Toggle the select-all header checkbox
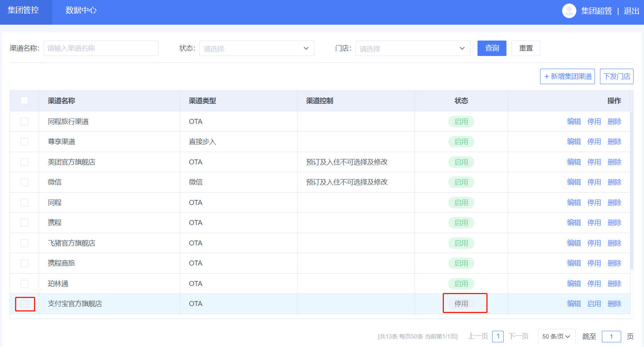The height and width of the screenshot is (347, 644). pyautogui.click(x=24, y=100)
